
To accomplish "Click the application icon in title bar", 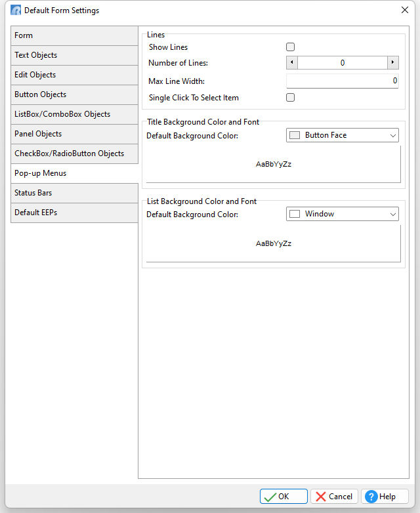I will 16,10.
